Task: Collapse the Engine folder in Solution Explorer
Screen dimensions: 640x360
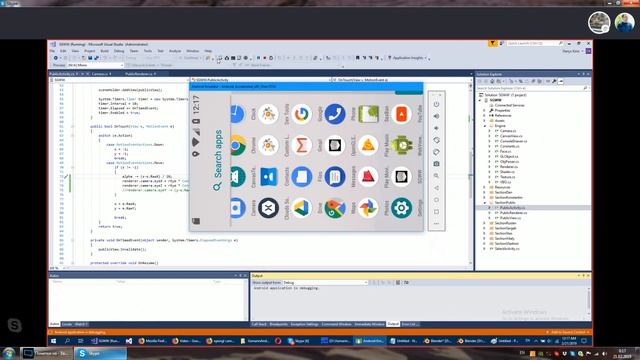Action: (485, 126)
